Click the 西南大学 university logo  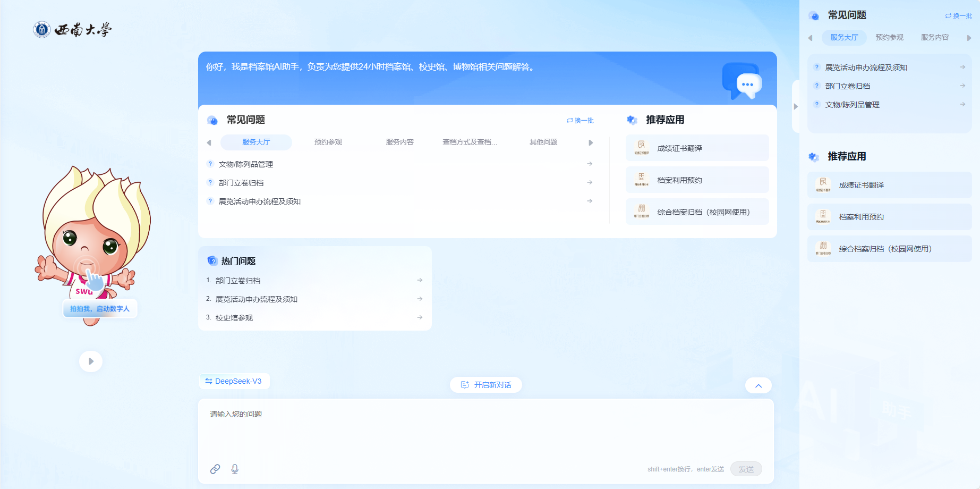pyautogui.click(x=73, y=29)
